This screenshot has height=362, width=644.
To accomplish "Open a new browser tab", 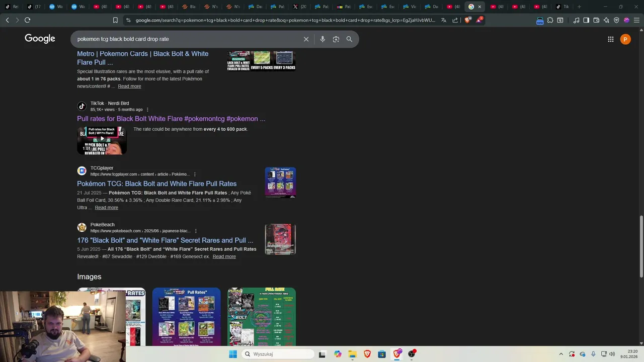I will pos(579,7).
